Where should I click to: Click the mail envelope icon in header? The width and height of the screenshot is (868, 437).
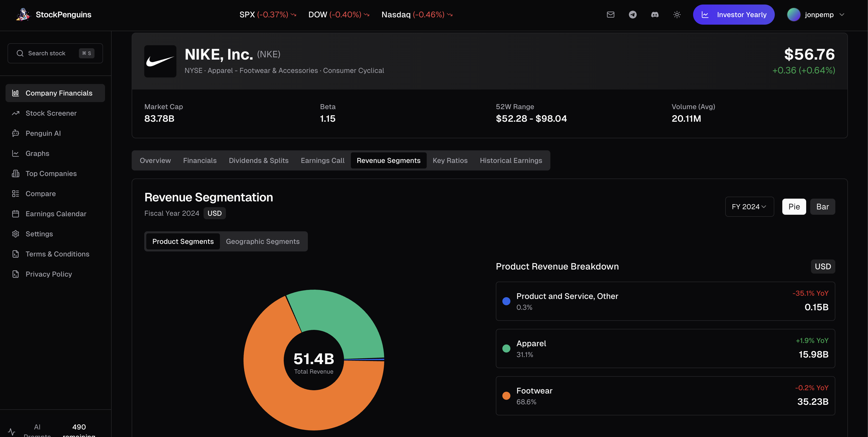(x=611, y=15)
